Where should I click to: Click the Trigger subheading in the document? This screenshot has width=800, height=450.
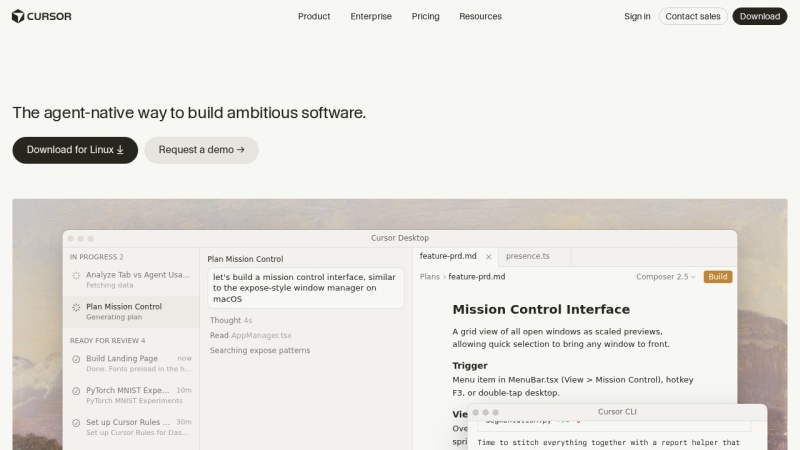pos(470,366)
